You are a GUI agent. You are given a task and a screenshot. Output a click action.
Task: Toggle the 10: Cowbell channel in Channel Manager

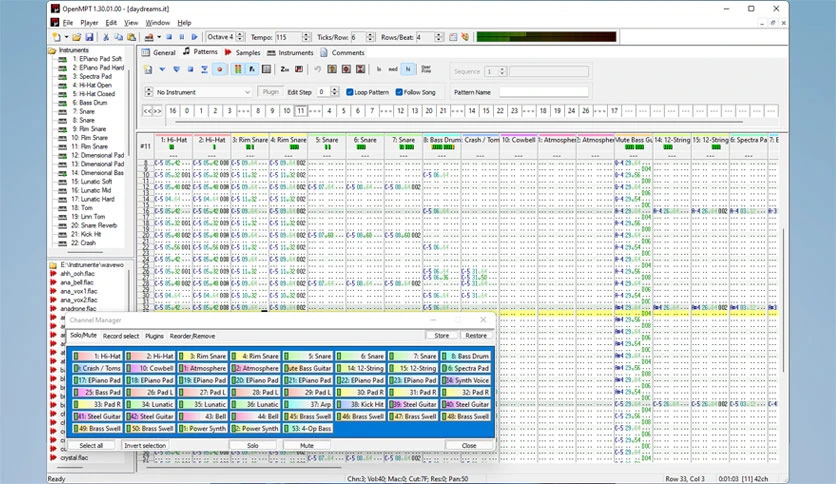pyautogui.click(x=150, y=368)
